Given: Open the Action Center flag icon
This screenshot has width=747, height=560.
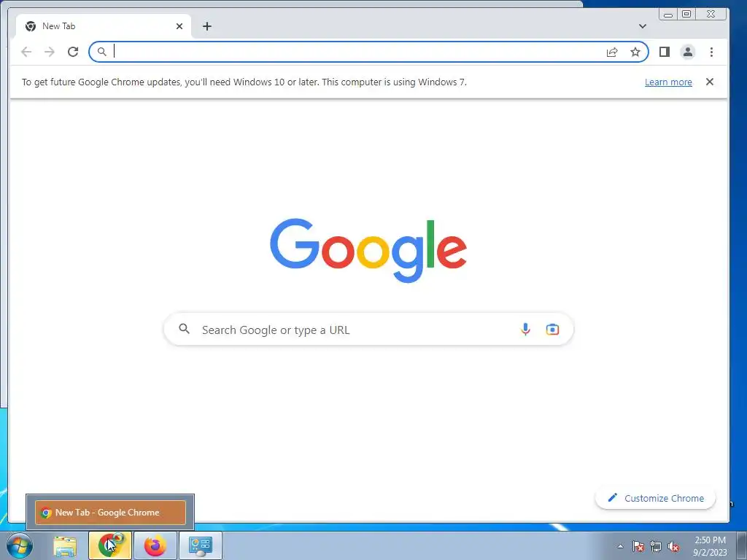Looking at the screenshot, I should point(638,546).
